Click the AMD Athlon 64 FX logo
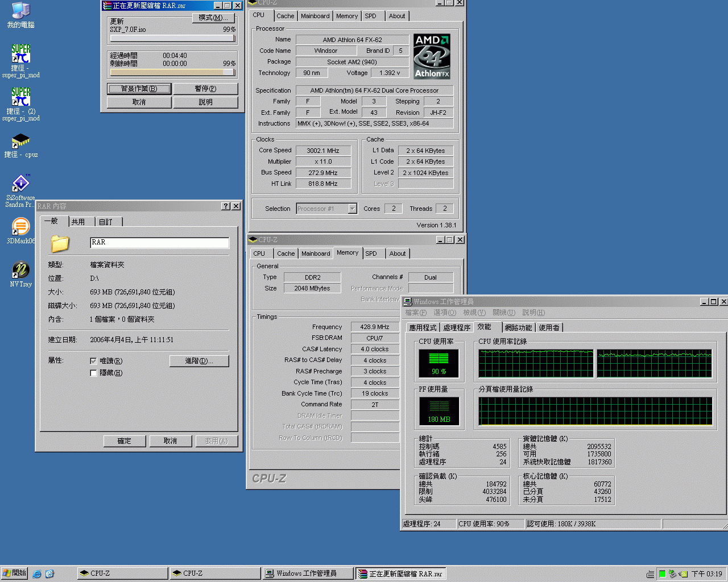Viewport: 728px width, 582px height. [x=432, y=56]
